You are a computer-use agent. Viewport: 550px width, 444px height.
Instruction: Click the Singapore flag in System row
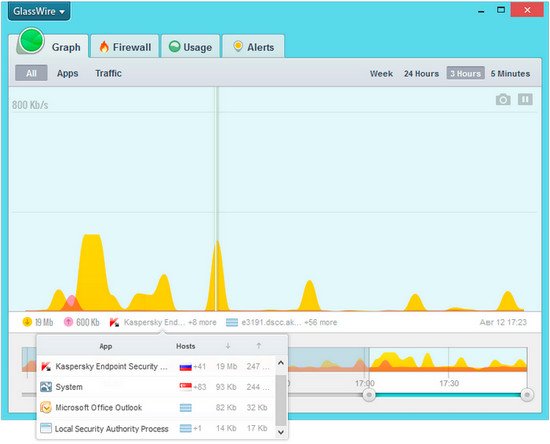pyautogui.click(x=186, y=387)
